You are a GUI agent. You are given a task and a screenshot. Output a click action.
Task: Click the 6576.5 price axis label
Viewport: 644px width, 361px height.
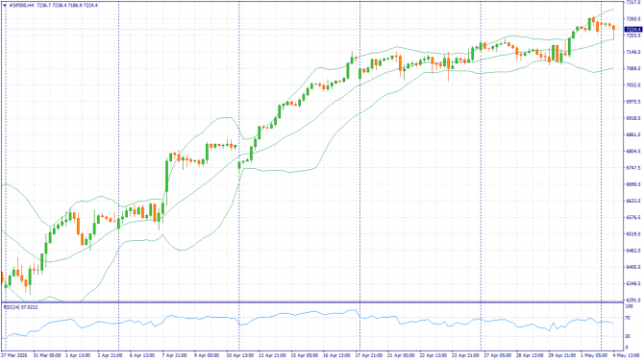coord(633,217)
